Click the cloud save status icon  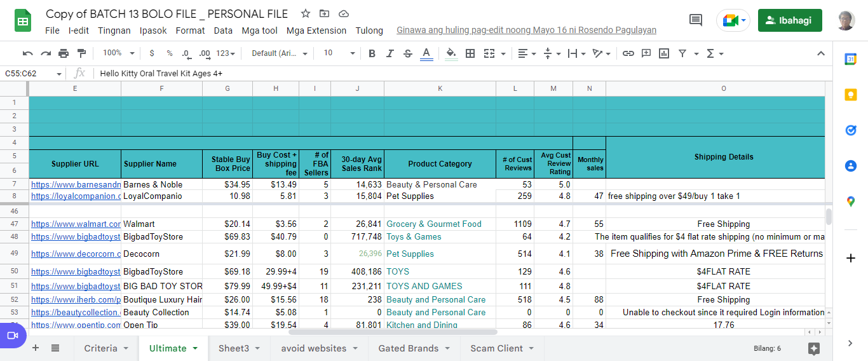[x=344, y=13]
